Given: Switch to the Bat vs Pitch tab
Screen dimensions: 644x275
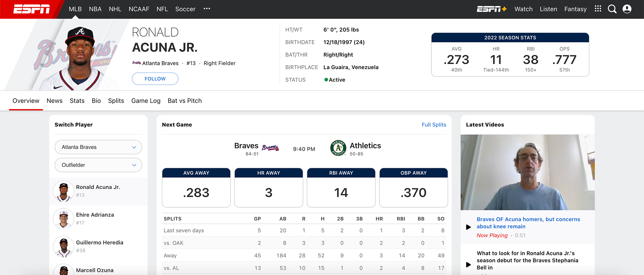Looking at the screenshot, I should [x=185, y=101].
